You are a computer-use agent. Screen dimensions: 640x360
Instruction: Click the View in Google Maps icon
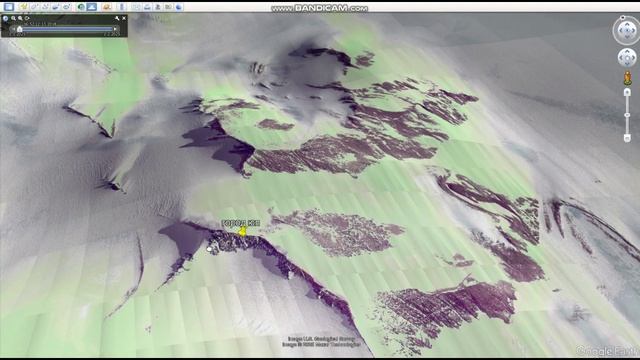coord(168,7)
